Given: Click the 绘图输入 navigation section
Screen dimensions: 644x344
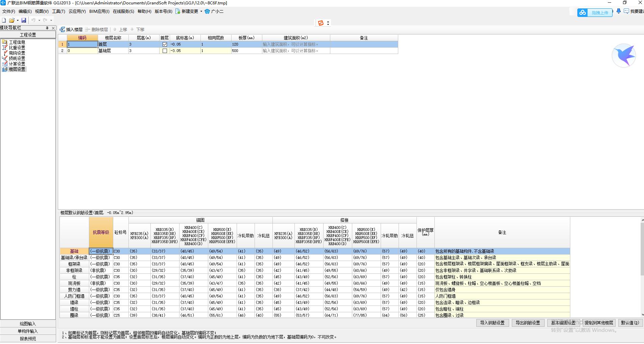Looking at the screenshot, I should 28,324.
